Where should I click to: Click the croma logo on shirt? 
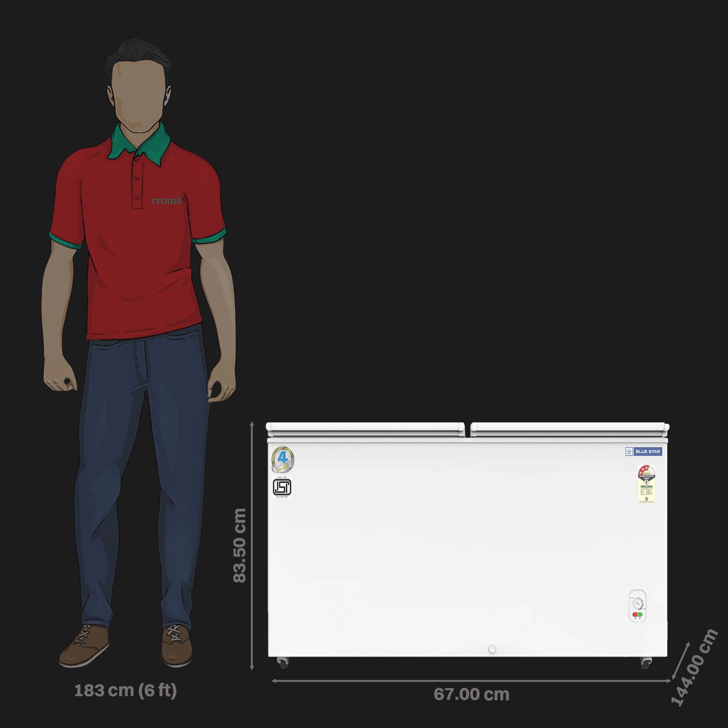click(x=167, y=200)
